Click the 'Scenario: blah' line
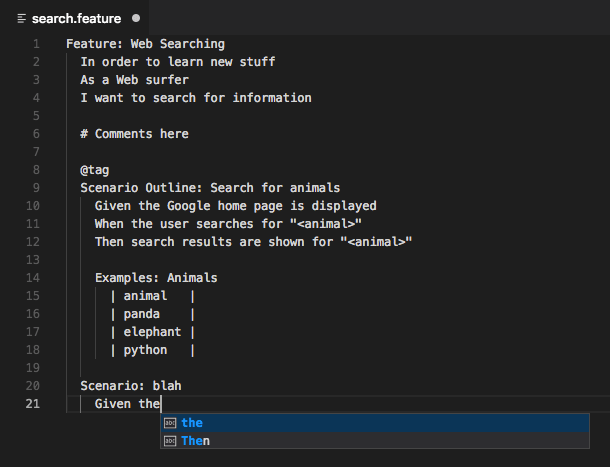The width and height of the screenshot is (610, 467). coord(130,386)
